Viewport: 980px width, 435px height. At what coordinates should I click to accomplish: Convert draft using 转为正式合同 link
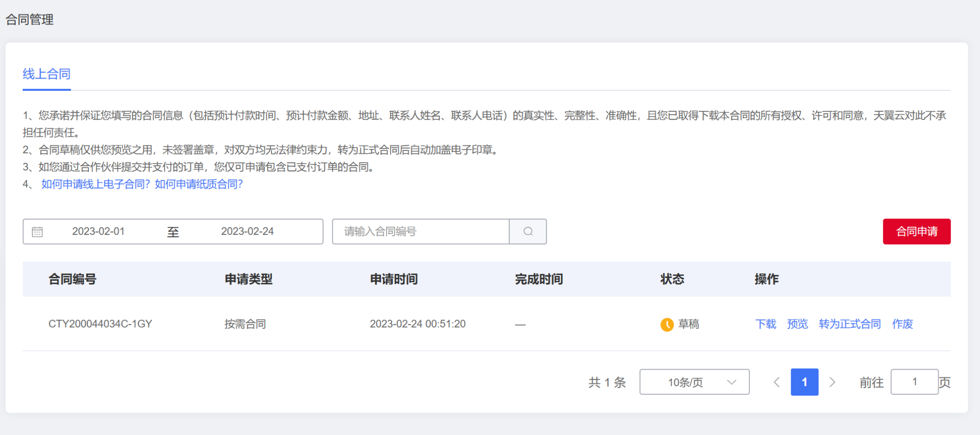(x=849, y=324)
